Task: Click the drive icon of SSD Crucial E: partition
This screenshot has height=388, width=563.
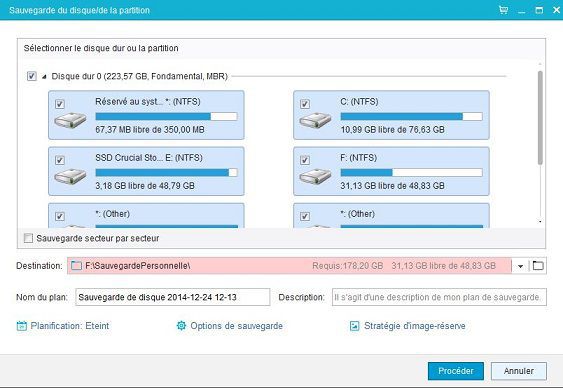Action: pos(70,176)
